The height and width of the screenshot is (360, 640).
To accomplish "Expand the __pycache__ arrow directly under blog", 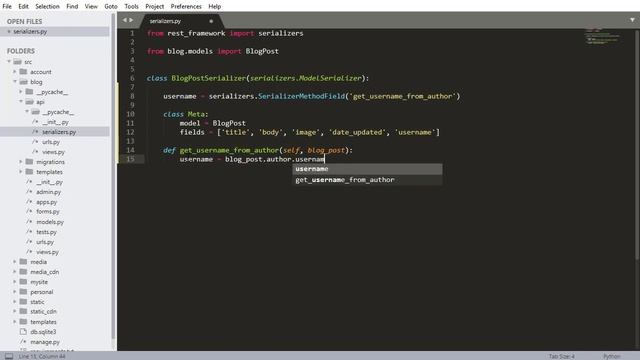I will coord(21,92).
